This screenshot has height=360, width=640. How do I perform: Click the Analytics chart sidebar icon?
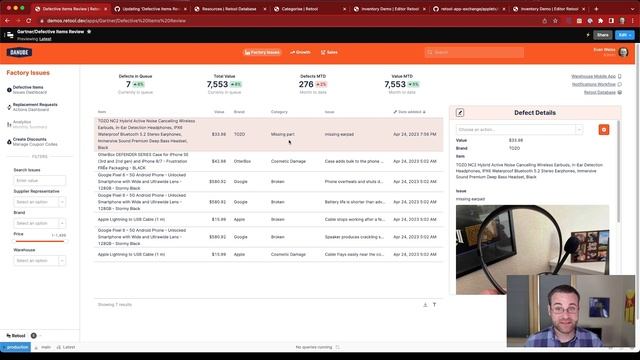(x=9, y=124)
